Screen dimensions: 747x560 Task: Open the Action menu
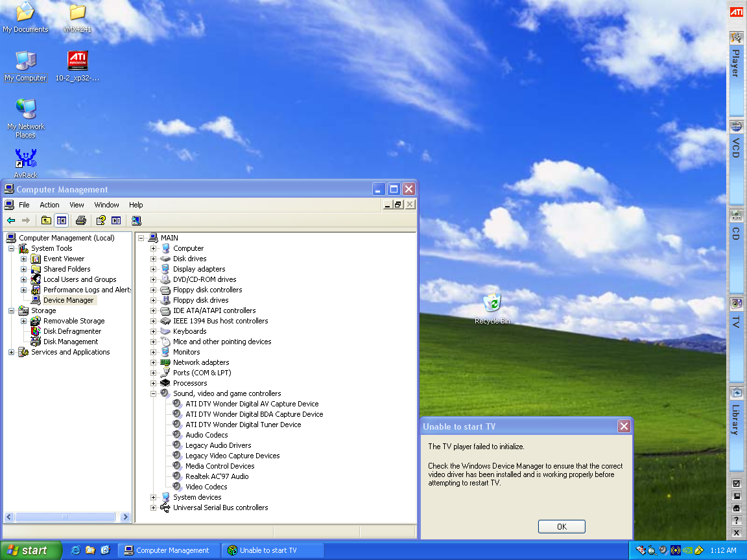(x=49, y=205)
